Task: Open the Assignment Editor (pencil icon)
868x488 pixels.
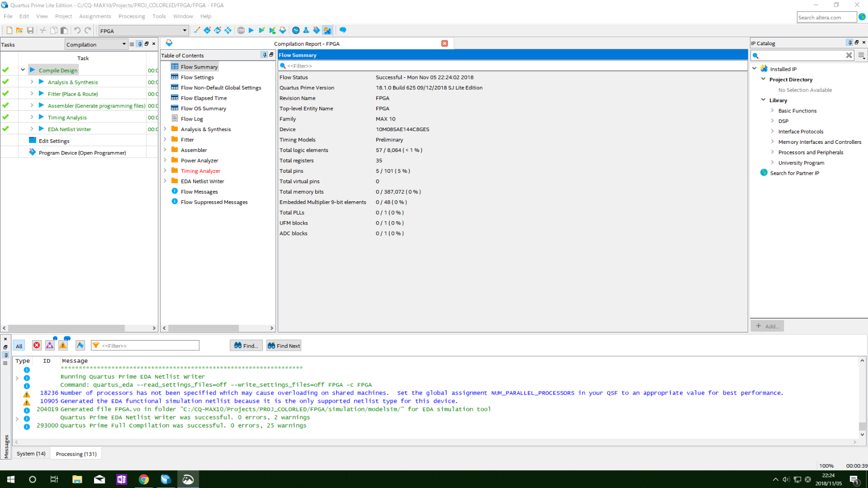Action: [197, 30]
